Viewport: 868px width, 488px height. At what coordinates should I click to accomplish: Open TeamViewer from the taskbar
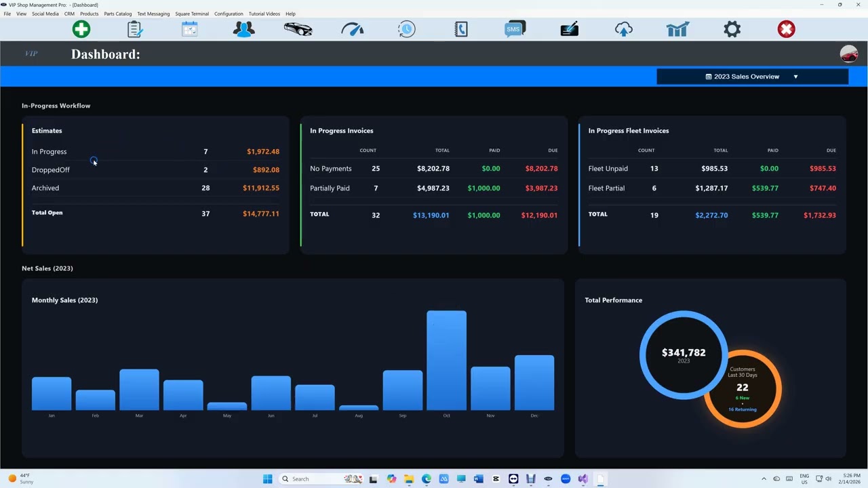tap(513, 479)
